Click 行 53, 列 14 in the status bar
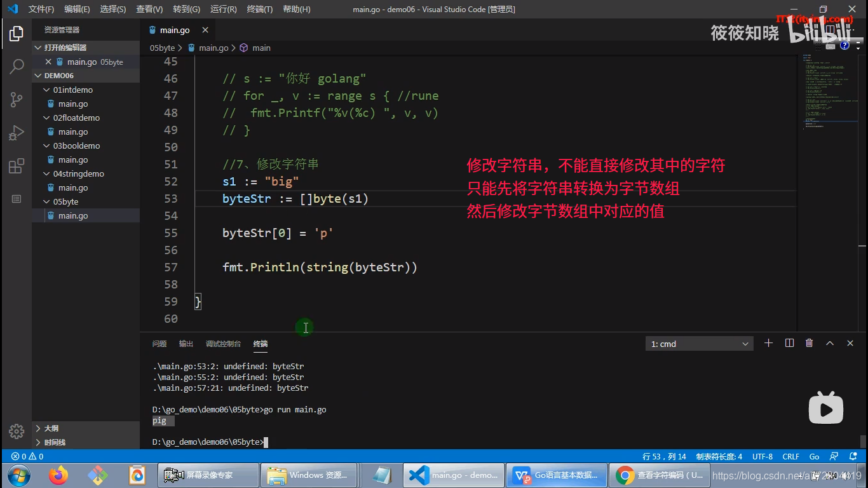The width and height of the screenshot is (868, 488). pyautogui.click(x=665, y=456)
